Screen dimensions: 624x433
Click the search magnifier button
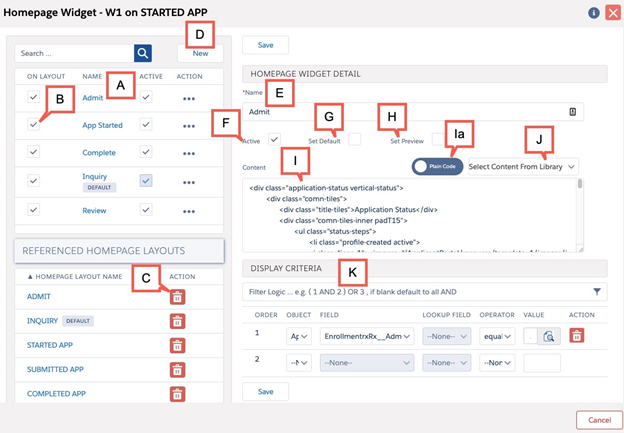click(144, 53)
